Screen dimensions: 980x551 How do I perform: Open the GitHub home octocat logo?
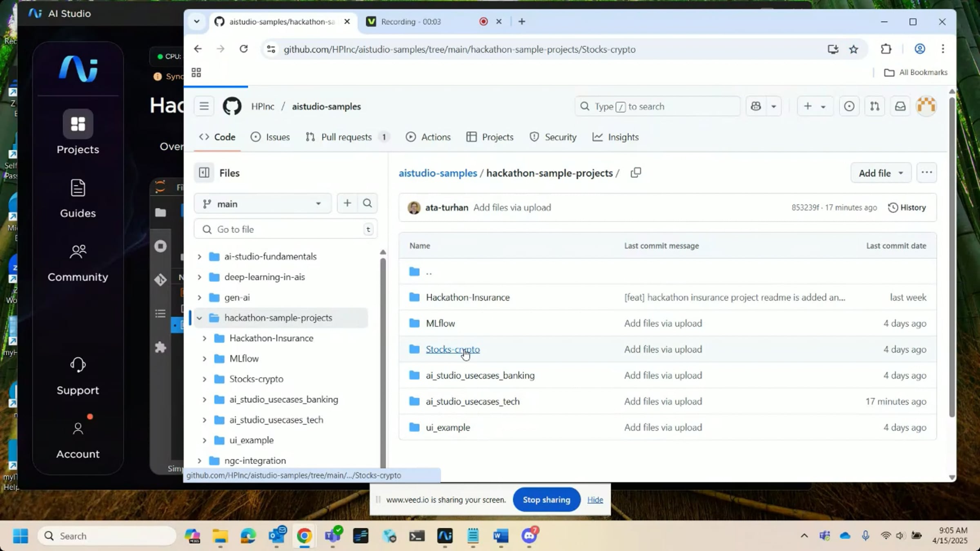click(232, 107)
